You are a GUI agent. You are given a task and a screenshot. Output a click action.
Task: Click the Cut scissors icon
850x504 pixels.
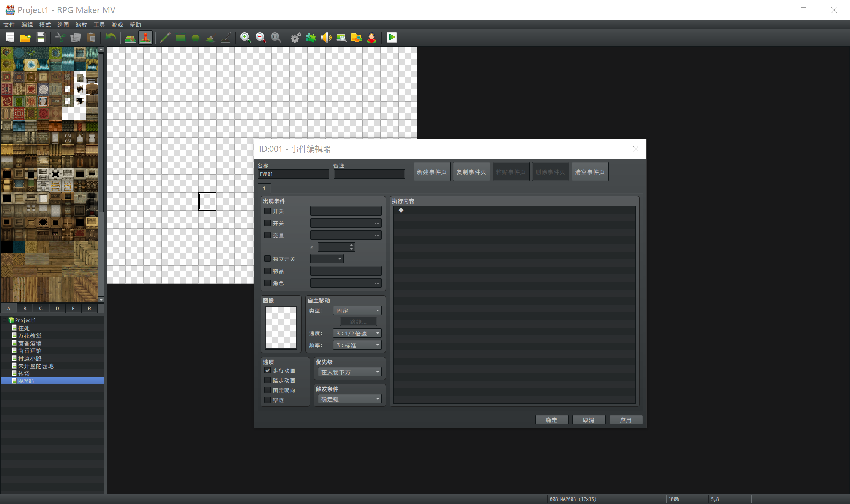coord(60,38)
